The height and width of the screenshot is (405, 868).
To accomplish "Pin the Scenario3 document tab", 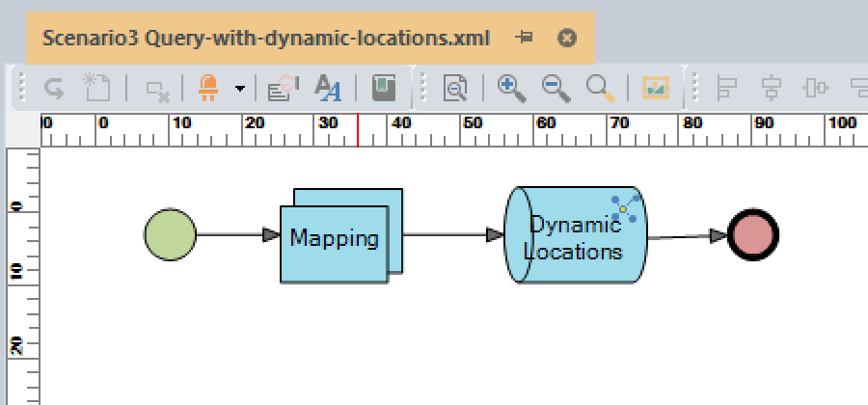I will pyautogui.click(x=524, y=38).
